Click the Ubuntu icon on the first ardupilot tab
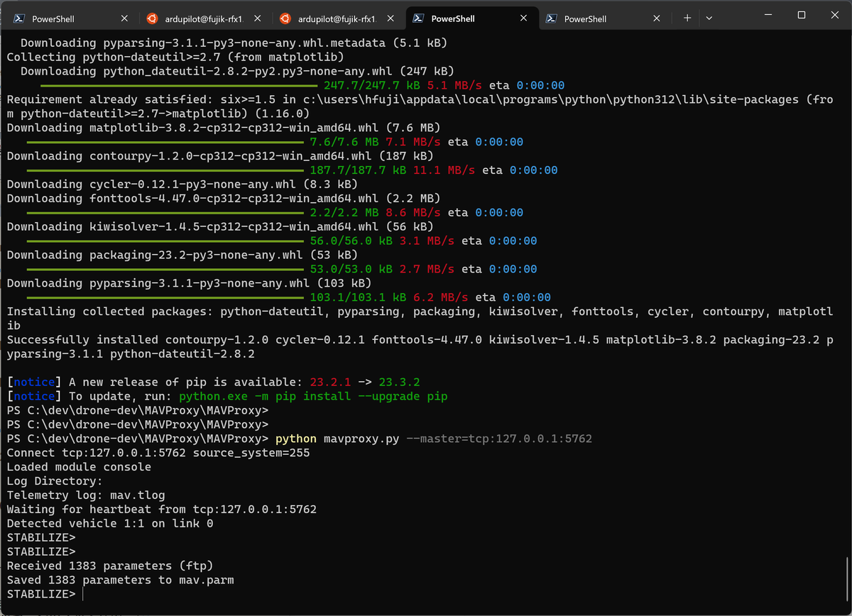This screenshot has width=852, height=616. pyautogui.click(x=152, y=19)
